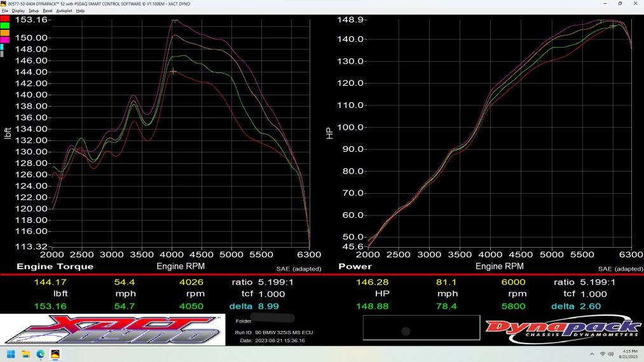Viewport: 644px width, 362px height.
Task: Open the File menu
Action: point(4,11)
